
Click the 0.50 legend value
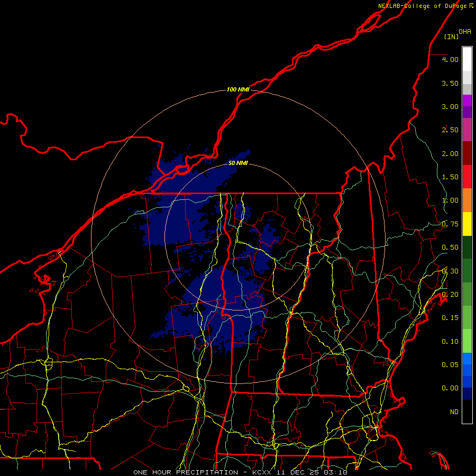click(x=450, y=248)
